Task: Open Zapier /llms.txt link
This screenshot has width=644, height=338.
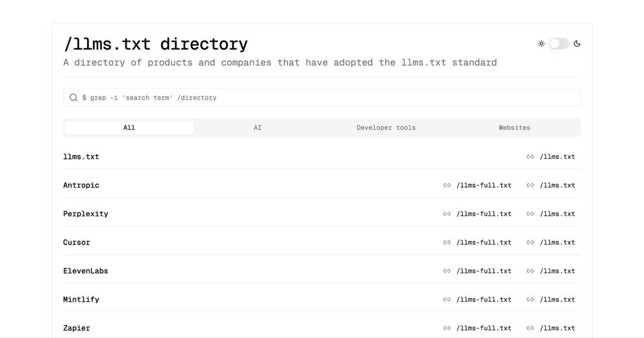Action: click(x=557, y=328)
